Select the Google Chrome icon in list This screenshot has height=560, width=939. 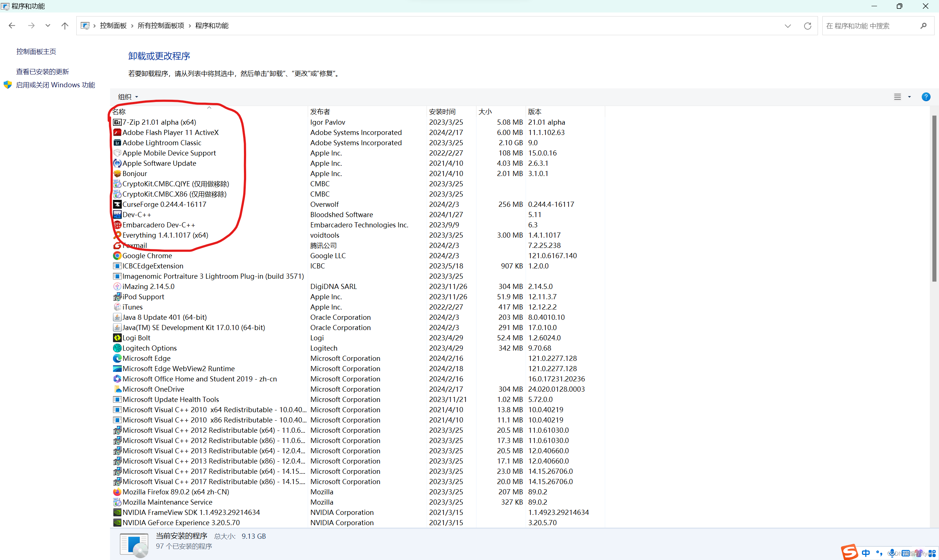click(117, 256)
